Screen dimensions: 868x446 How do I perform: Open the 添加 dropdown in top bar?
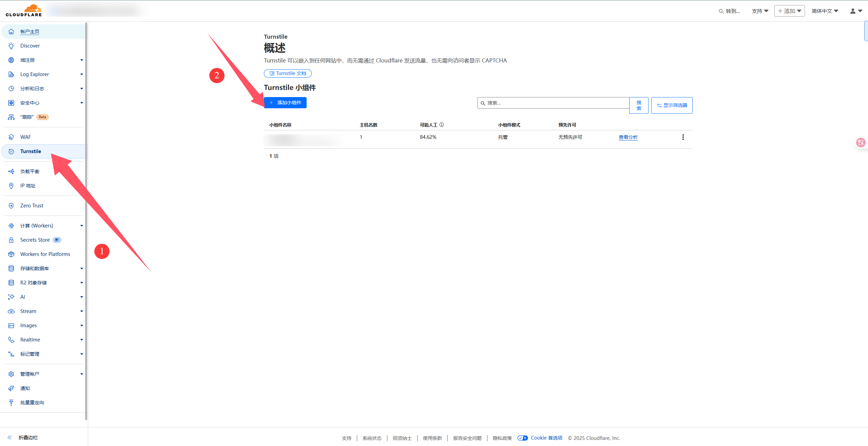click(789, 11)
